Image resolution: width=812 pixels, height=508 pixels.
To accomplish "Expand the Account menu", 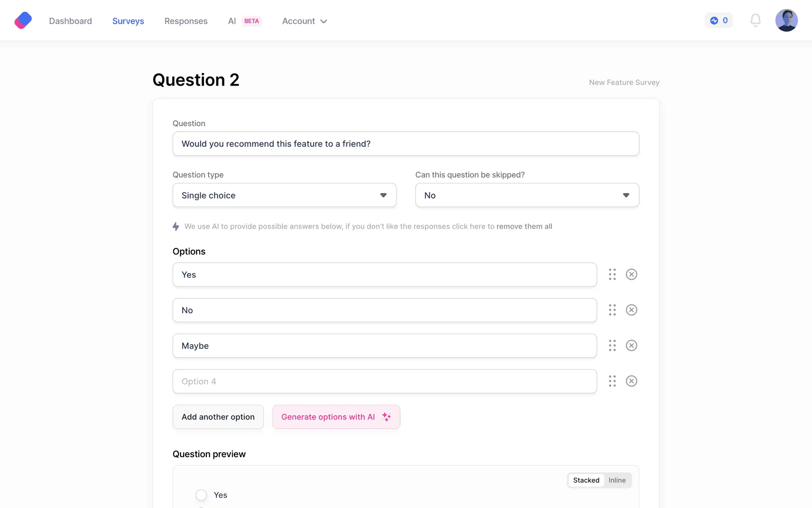I will click(x=304, y=21).
